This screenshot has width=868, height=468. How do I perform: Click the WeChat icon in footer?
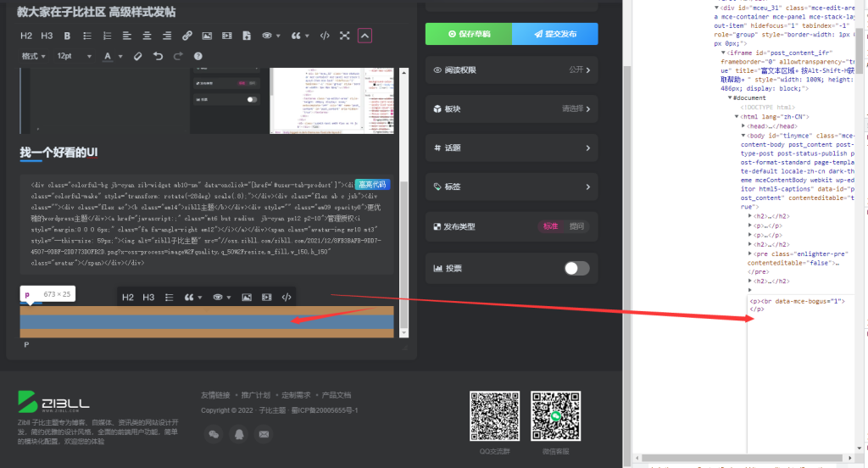pyautogui.click(x=214, y=434)
